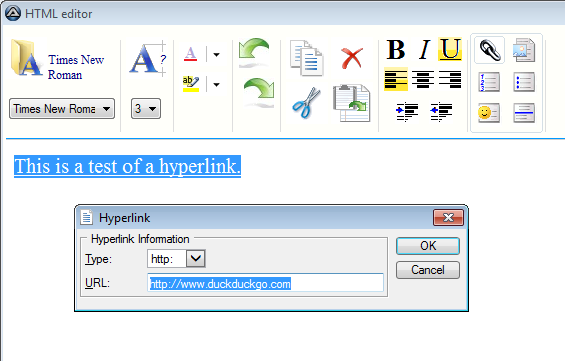Open the font size 3 dropdown

tap(146, 108)
